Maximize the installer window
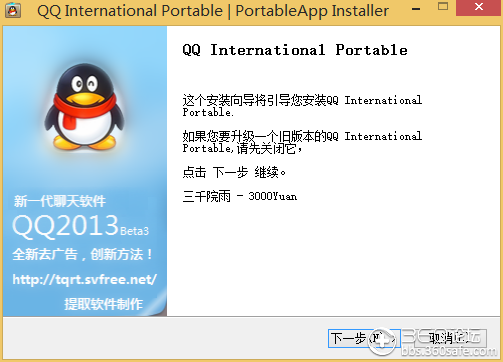This screenshot has height=362, width=503. coord(443,7)
